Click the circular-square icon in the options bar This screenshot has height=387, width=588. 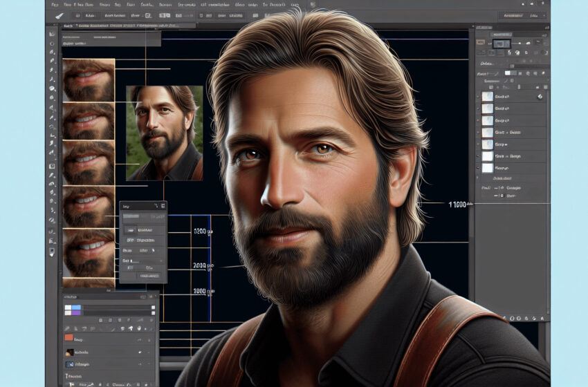tap(148, 15)
